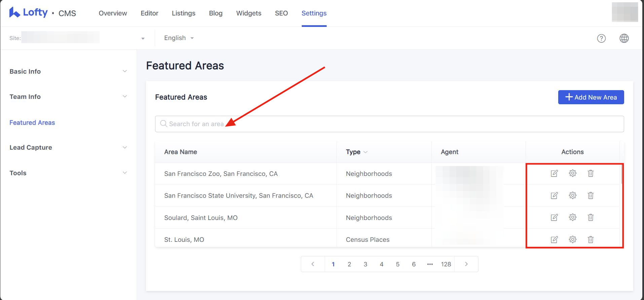Switch to the Listings tab
The width and height of the screenshot is (644, 300).
click(183, 13)
